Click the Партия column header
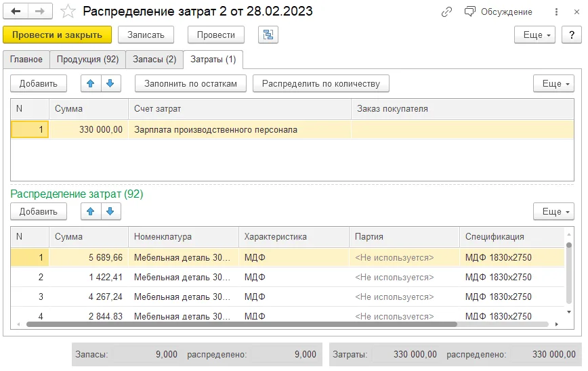 pyautogui.click(x=404, y=237)
